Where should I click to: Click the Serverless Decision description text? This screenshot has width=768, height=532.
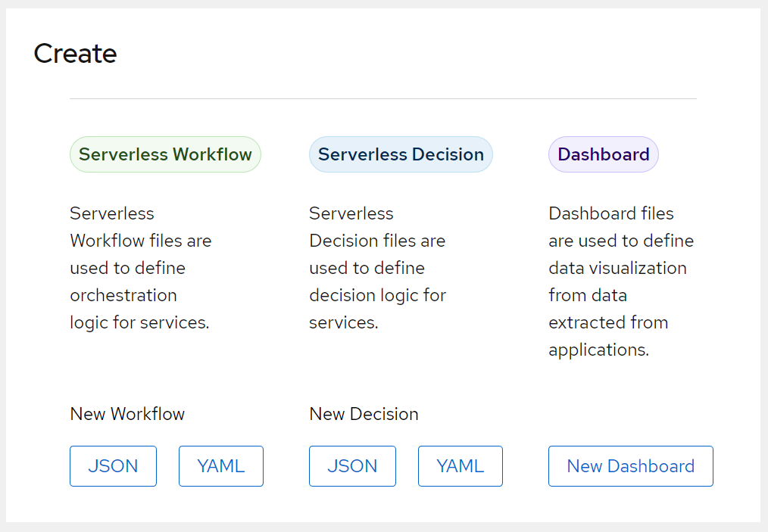(x=377, y=268)
